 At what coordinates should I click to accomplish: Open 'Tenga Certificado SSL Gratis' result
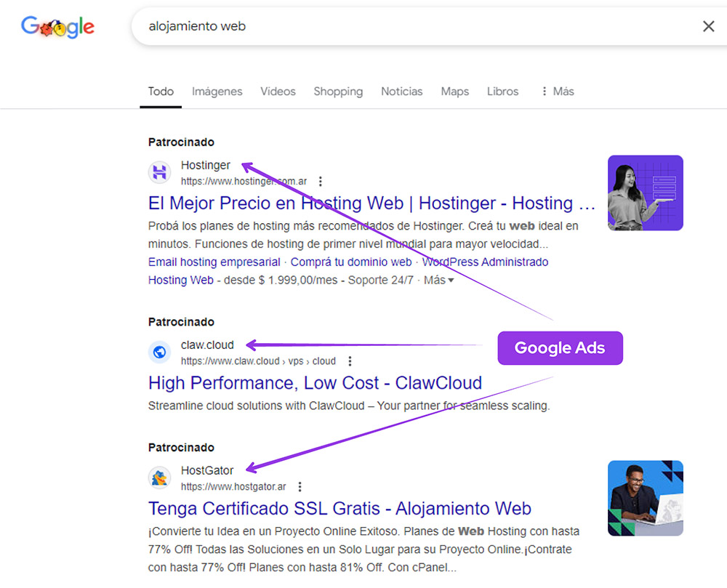click(x=340, y=508)
